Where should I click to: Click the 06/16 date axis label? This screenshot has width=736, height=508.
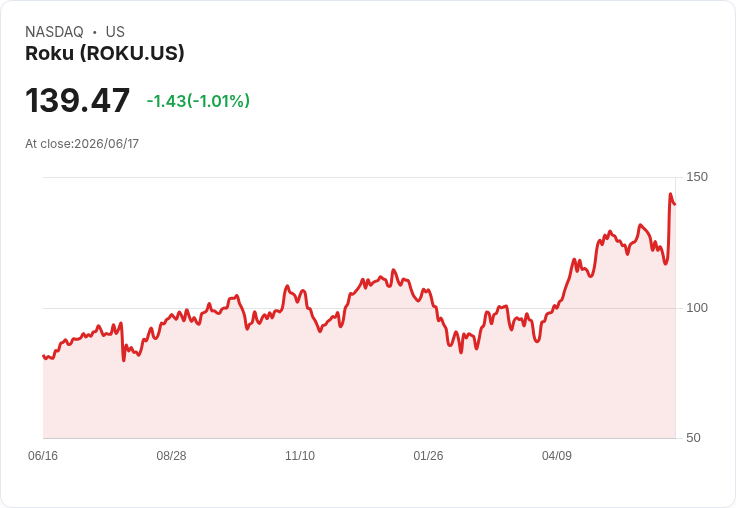click(43, 456)
